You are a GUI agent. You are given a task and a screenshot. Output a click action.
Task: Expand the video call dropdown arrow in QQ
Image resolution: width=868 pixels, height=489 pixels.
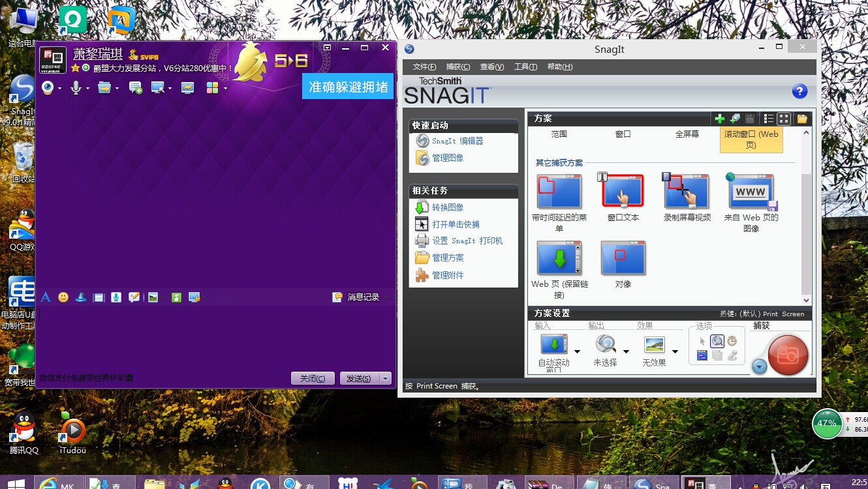pyautogui.click(x=59, y=88)
